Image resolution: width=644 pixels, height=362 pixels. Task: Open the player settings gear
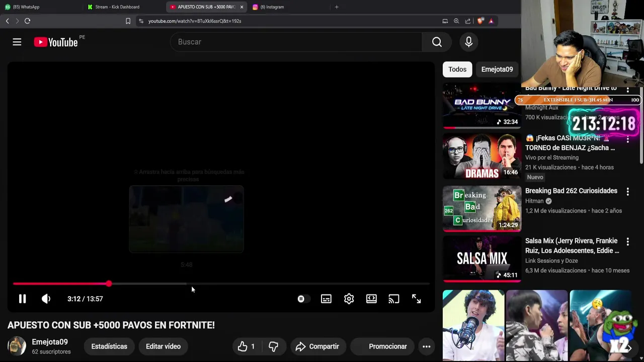tap(349, 299)
